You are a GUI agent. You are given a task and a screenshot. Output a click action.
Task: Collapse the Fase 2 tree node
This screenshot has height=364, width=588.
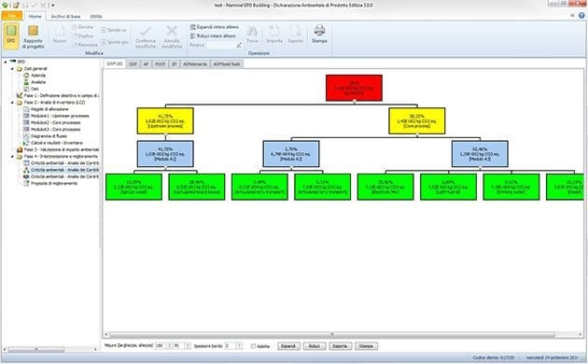click(12, 103)
